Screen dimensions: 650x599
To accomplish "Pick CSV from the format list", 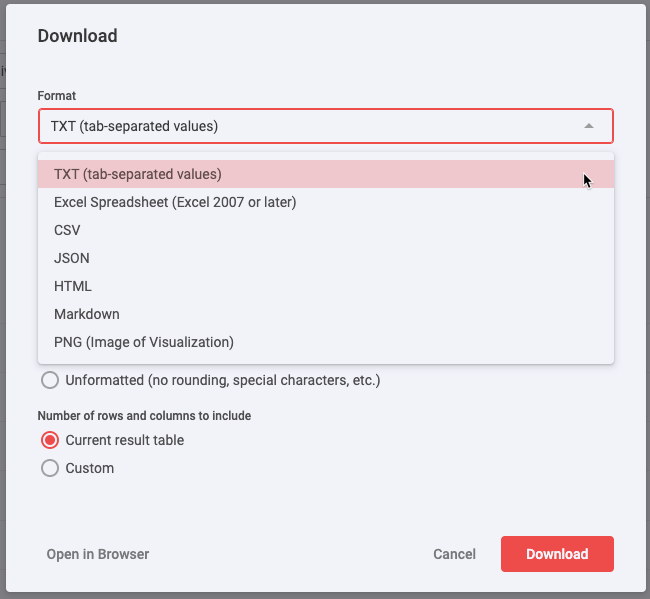I will (x=326, y=230).
